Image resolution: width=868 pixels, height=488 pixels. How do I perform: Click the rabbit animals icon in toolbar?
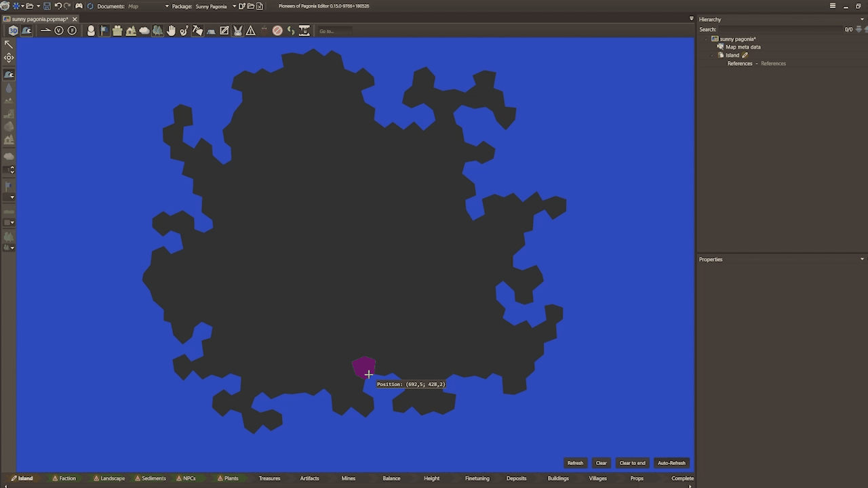point(237,30)
